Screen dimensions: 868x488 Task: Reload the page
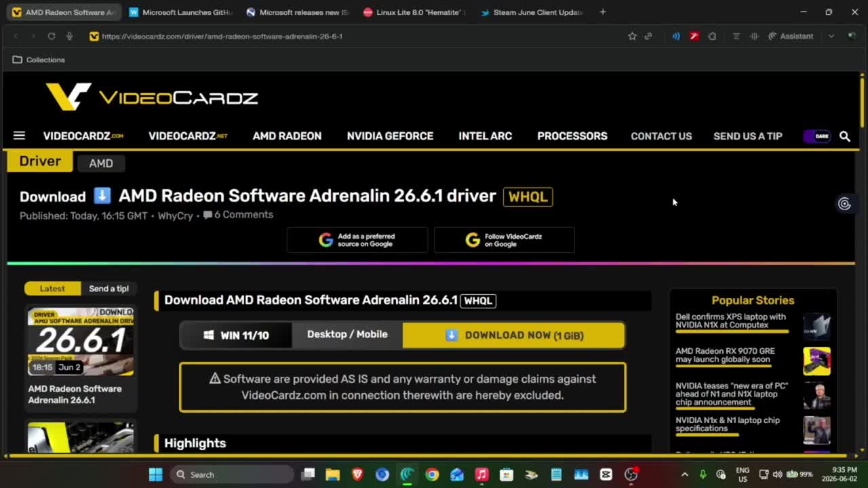click(52, 36)
